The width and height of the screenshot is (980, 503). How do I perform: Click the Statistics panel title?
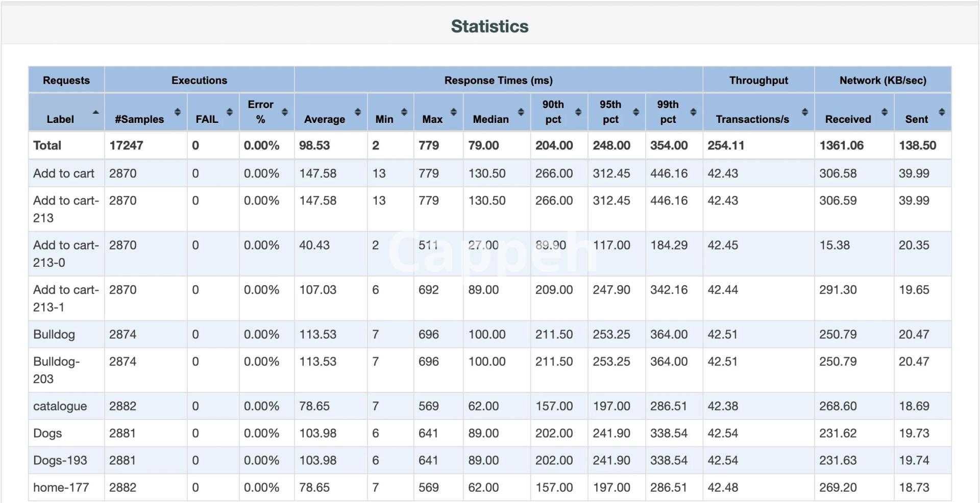coord(489,27)
